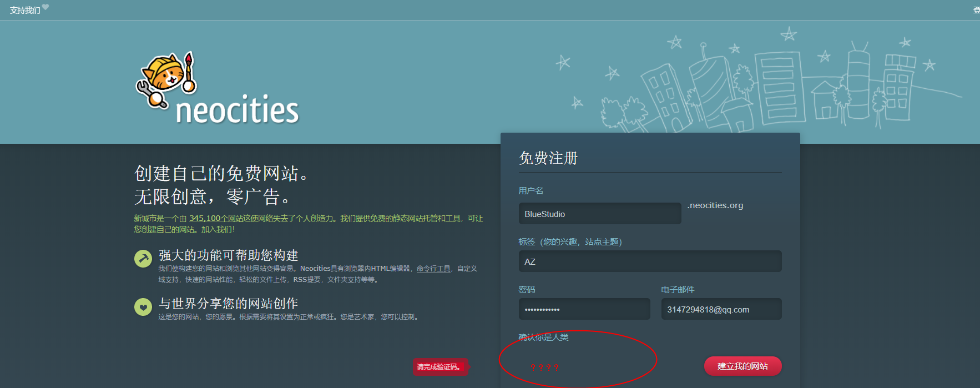Image resolution: width=980 pixels, height=388 pixels.
Task: Click the Neocities cat mascot logo
Action: click(x=166, y=80)
